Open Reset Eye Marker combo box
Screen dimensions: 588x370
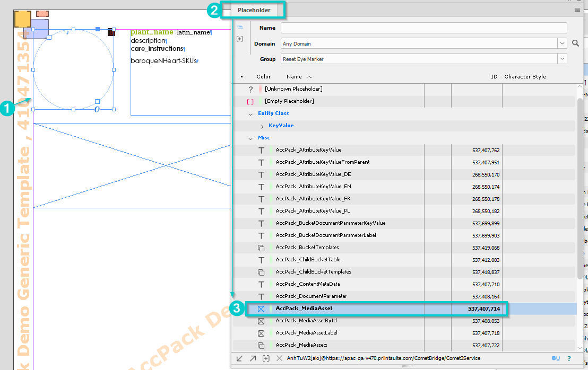pyautogui.click(x=423, y=59)
